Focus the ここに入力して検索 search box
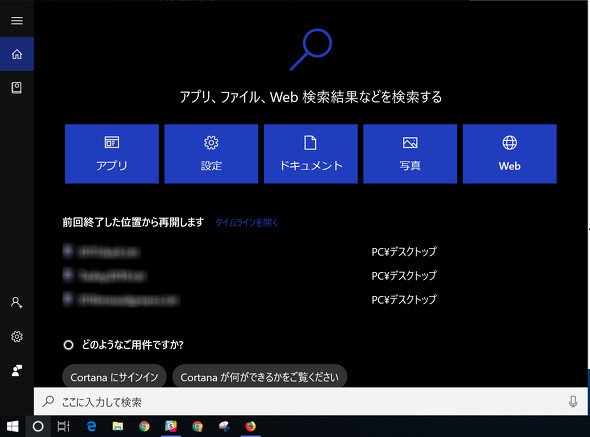Image resolution: width=590 pixels, height=437 pixels. 311,402
